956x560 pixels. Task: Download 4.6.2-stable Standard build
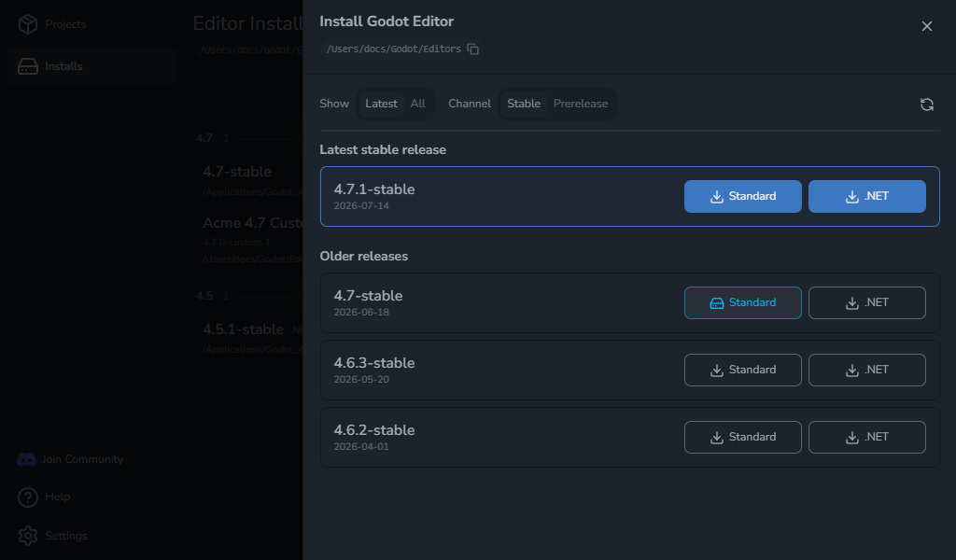pos(742,437)
